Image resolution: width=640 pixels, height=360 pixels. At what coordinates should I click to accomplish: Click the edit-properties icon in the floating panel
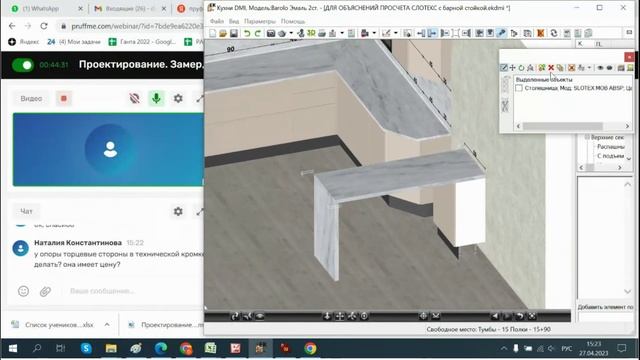[504, 68]
